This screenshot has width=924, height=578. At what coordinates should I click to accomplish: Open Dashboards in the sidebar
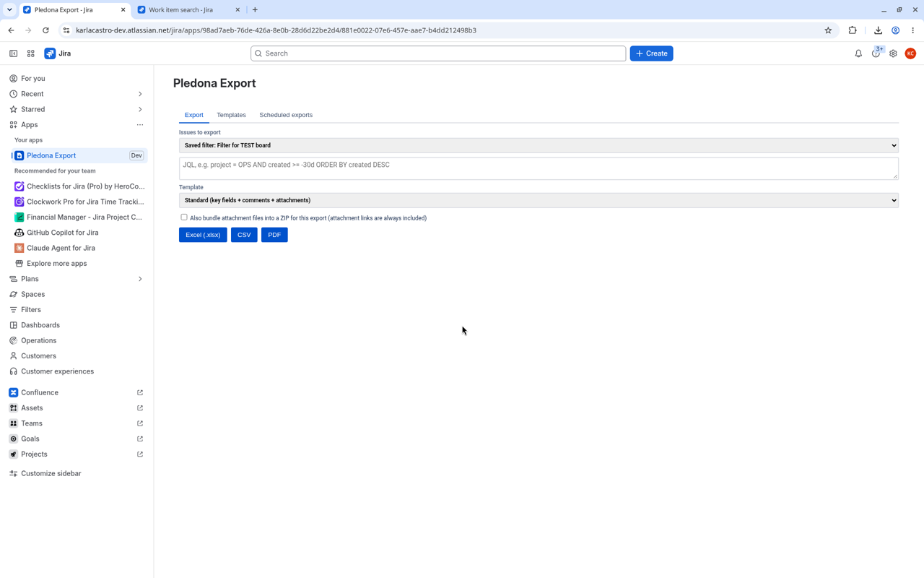coord(76,325)
